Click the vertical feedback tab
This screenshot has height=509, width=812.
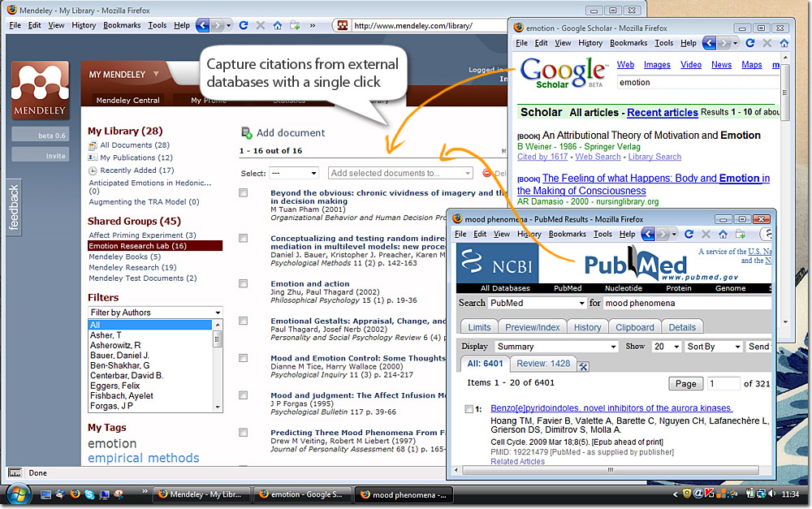tap(14, 207)
